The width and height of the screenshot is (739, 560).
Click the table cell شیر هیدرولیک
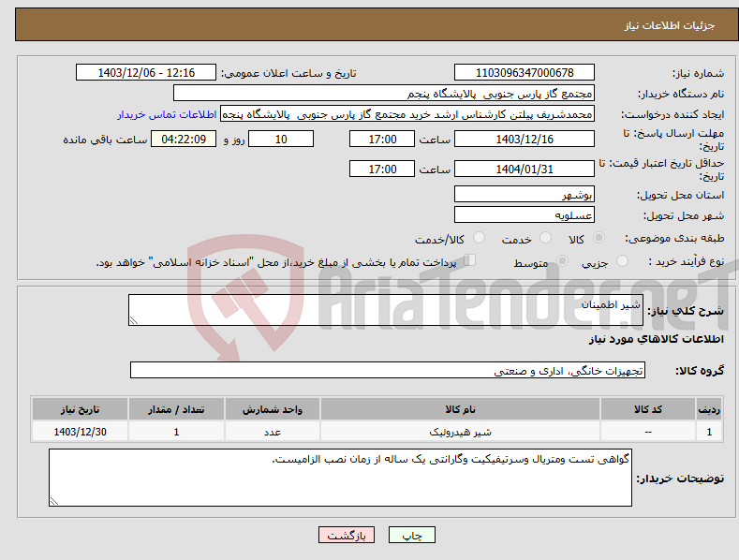(460, 432)
